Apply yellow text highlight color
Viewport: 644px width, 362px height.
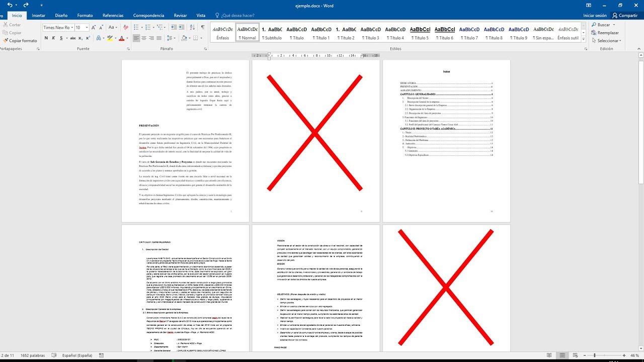109,38
